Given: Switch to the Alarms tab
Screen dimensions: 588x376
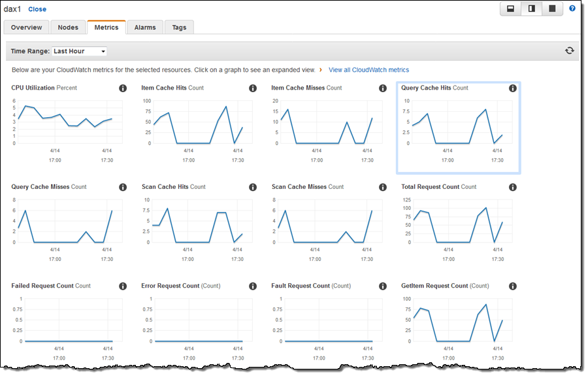Looking at the screenshot, I should (x=144, y=27).
